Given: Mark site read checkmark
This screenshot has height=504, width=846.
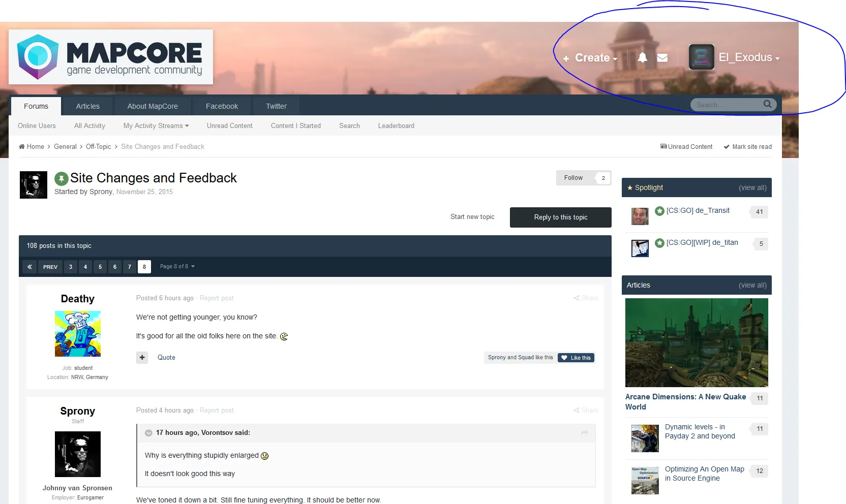Looking at the screenshot, I should pos(747,147).
